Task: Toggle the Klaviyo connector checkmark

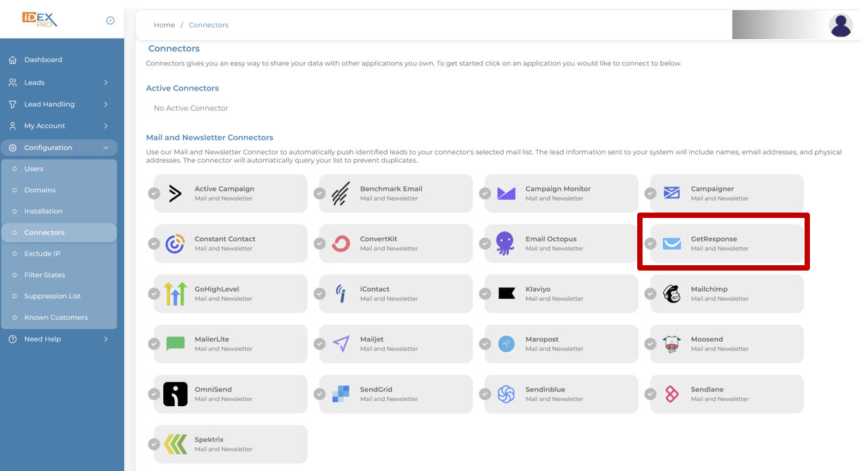Action: click(485, 294)
